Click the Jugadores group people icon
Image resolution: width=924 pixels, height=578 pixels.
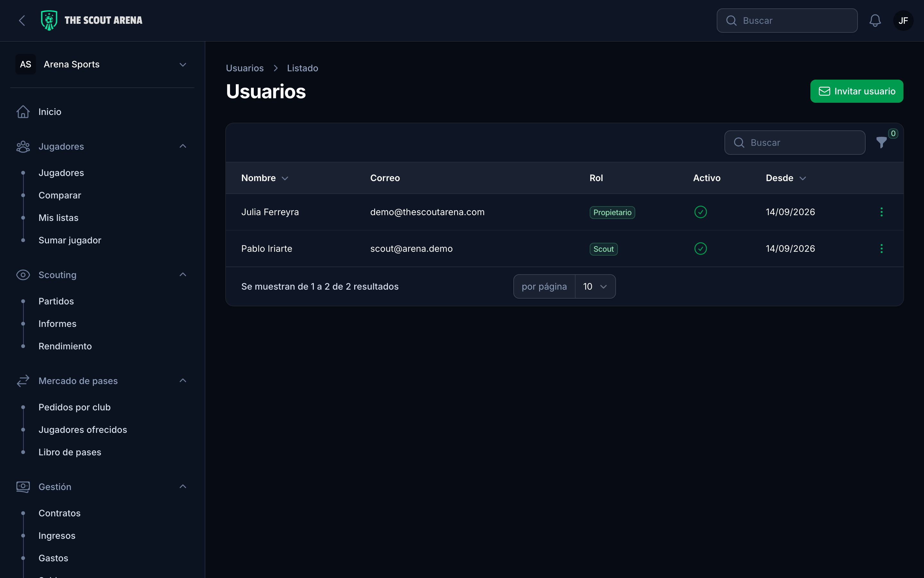[x=23, y=147]
